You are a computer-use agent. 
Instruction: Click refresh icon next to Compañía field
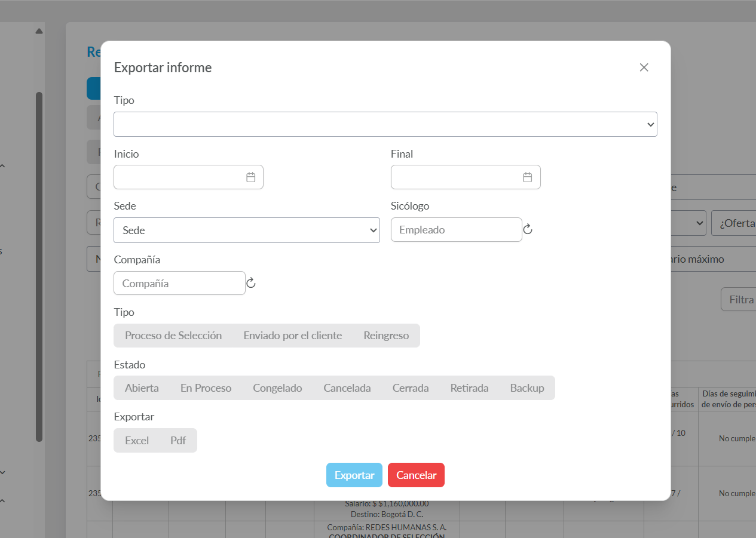[251, 283]
